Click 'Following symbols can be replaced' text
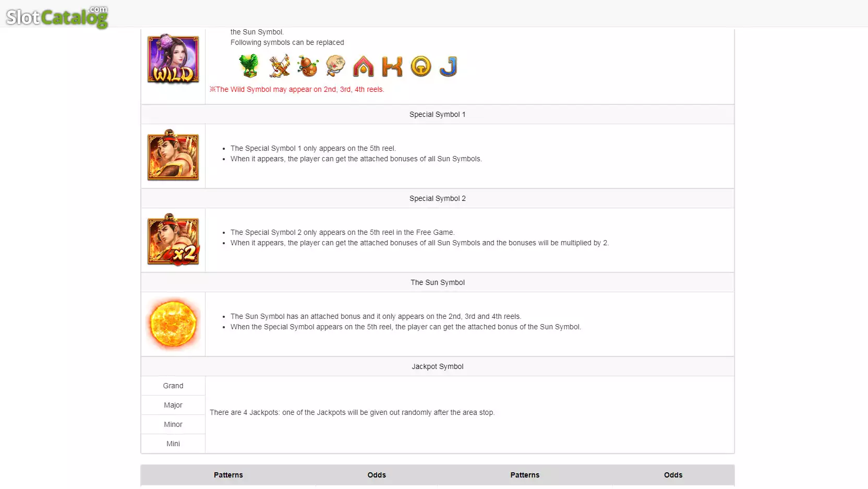868x489 pixels. pos(287,42)
